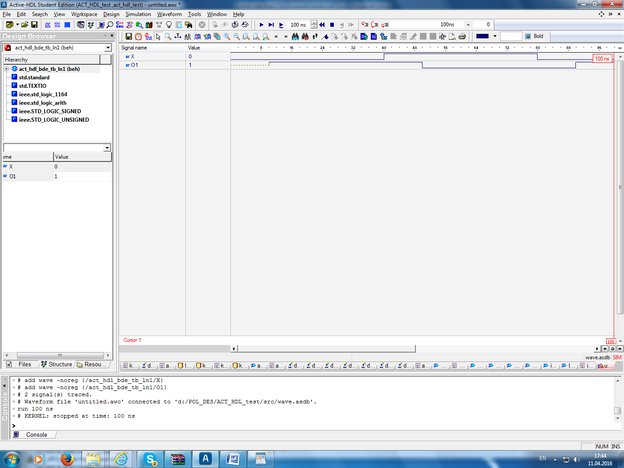Click the Signal name column header
Image resolution: width=624 pixels, height=468 pixels.
(x=152, y=48)
